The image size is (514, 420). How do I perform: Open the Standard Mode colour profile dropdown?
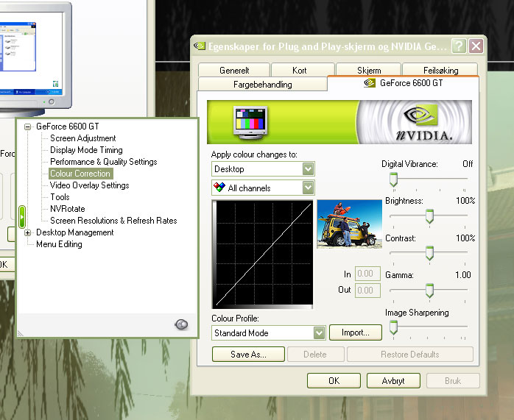coord(319,333)
